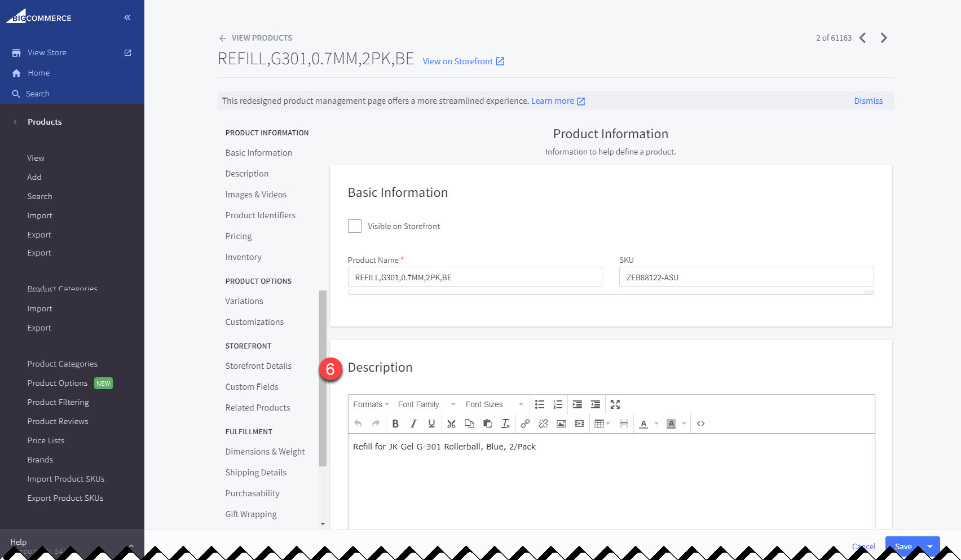Click into description text area
Image resolution: width=961 pixels, height=560 pixels.
coord(611,481)
